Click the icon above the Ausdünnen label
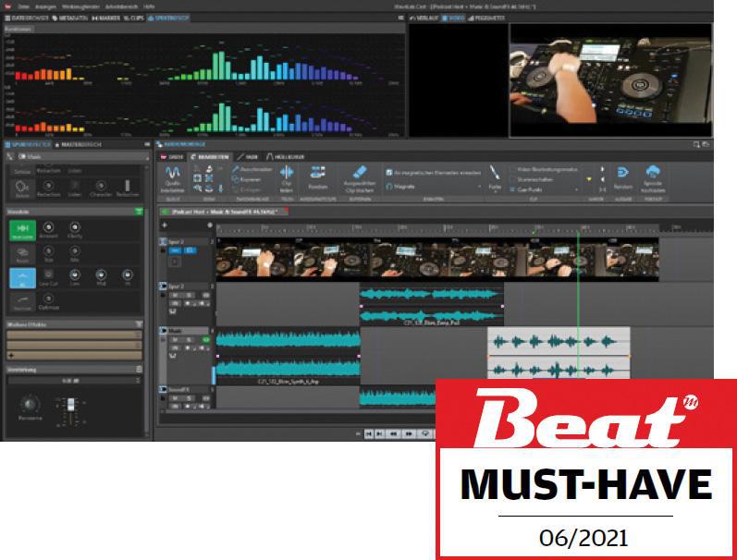 point(318,173)
